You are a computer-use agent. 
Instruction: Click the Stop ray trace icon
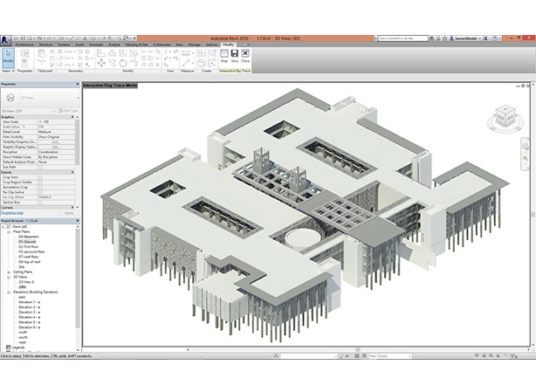tap(223, 58)
